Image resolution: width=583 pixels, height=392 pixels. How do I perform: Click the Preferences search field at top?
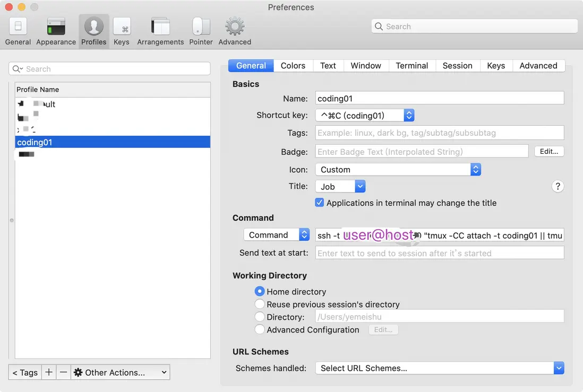click(x=475, y=27)
